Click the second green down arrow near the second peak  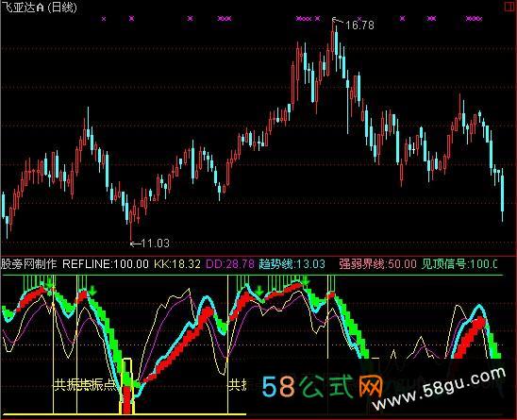pyautogui.click(x=92, y=291)
